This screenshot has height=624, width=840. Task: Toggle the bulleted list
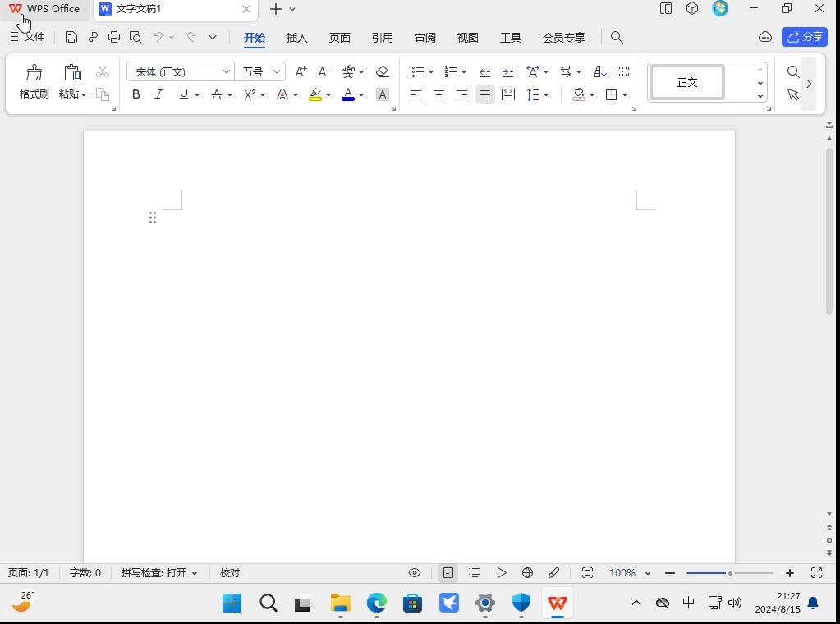[418, 71]
